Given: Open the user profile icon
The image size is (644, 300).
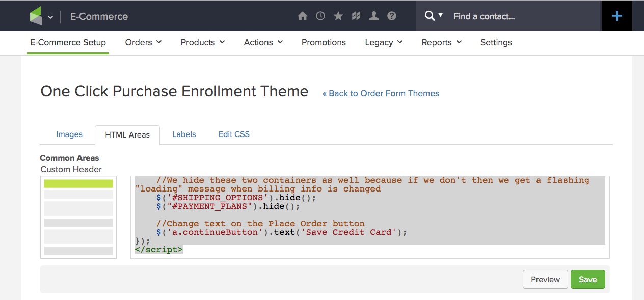Looking at the screenshot, I should point(374,16).
